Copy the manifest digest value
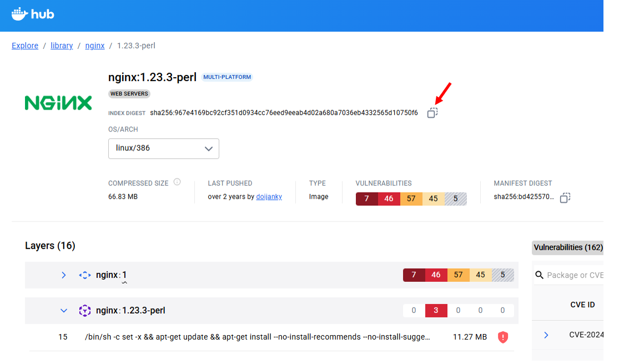The image size is (629, 364). 565,197
